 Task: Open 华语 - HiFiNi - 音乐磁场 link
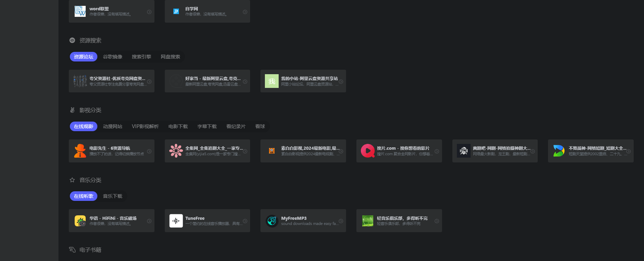(x=113, y=218)
